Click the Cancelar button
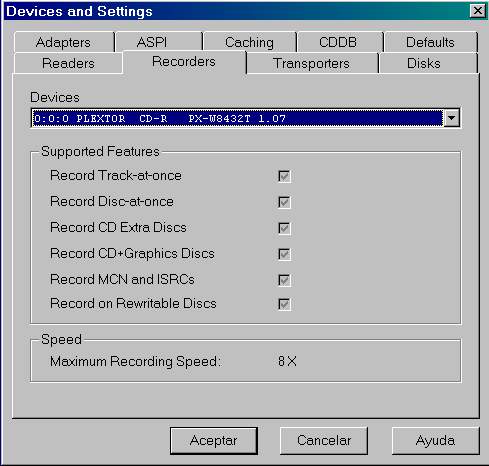The height and width of the screenshot is (466, 489). point(324,441)
